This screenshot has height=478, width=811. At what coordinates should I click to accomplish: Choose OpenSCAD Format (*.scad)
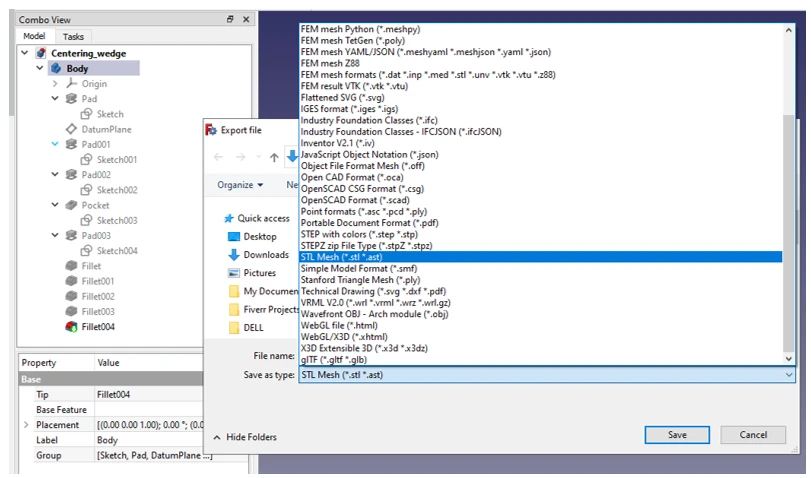pos(540,200)
